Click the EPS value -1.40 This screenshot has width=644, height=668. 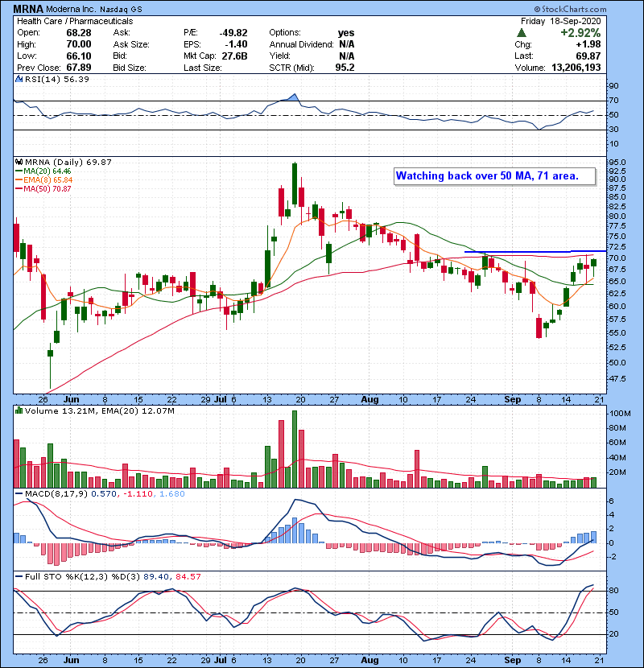pyautogui.click(x=236, y=44)
